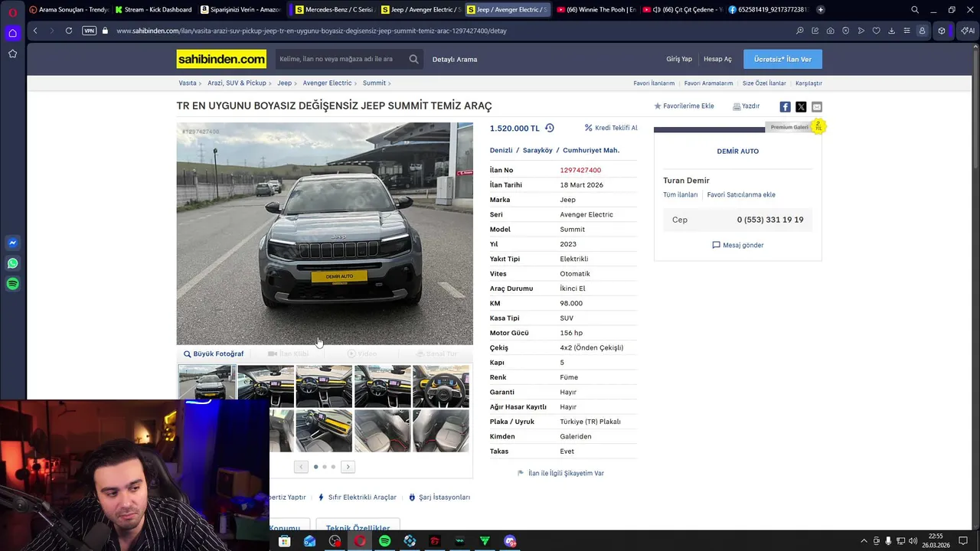Open seller's Tüm ilanları link

(680, 194)
